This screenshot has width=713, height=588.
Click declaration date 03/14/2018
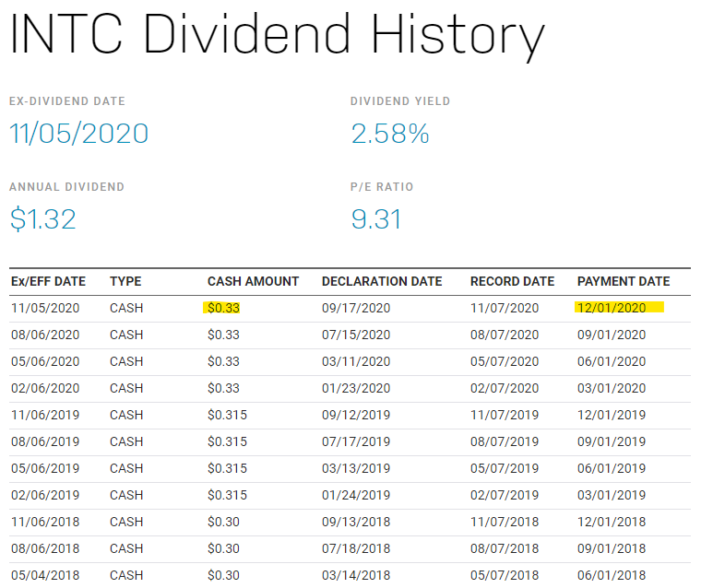click(356, 575)
